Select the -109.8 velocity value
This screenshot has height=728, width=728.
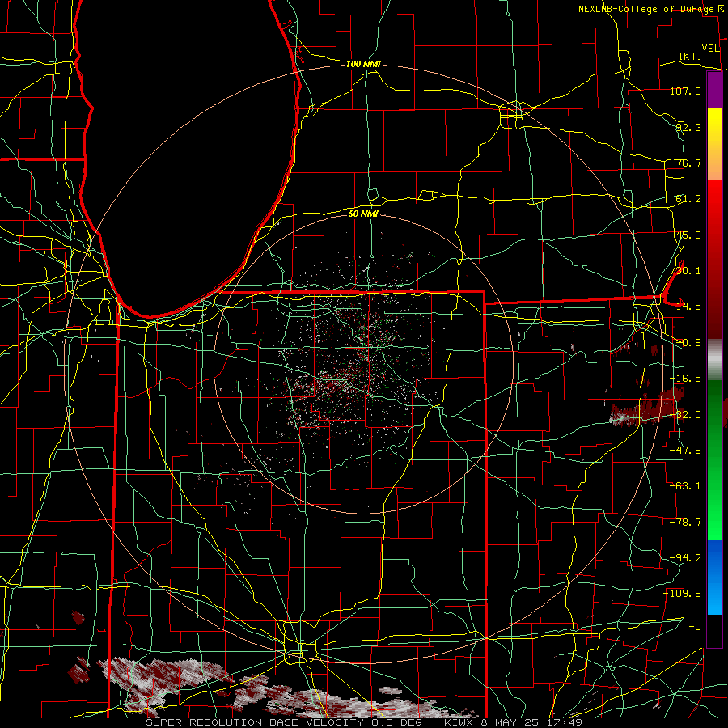pos(682,594)
